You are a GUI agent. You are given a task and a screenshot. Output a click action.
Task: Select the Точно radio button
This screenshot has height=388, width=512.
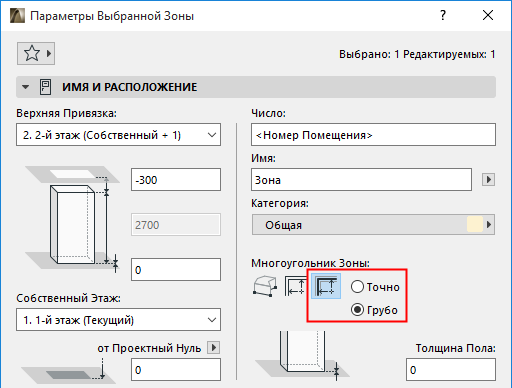click(357, 287)
